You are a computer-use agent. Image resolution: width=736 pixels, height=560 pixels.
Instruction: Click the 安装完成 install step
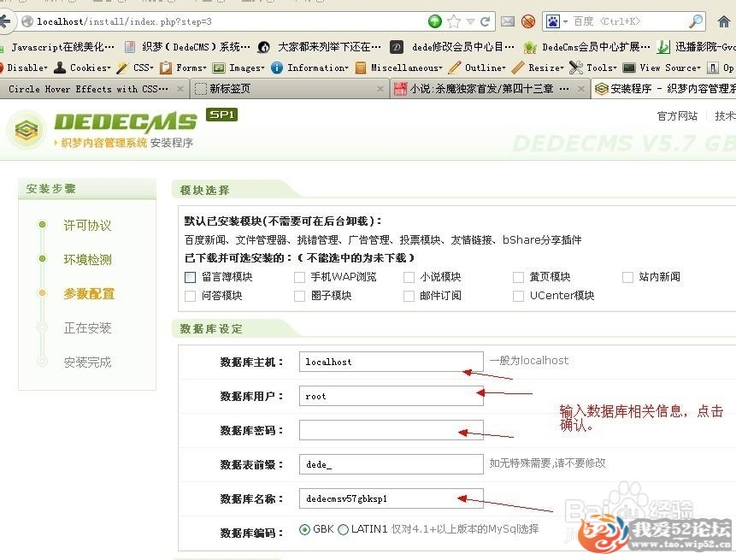click(x=87, y=363)
